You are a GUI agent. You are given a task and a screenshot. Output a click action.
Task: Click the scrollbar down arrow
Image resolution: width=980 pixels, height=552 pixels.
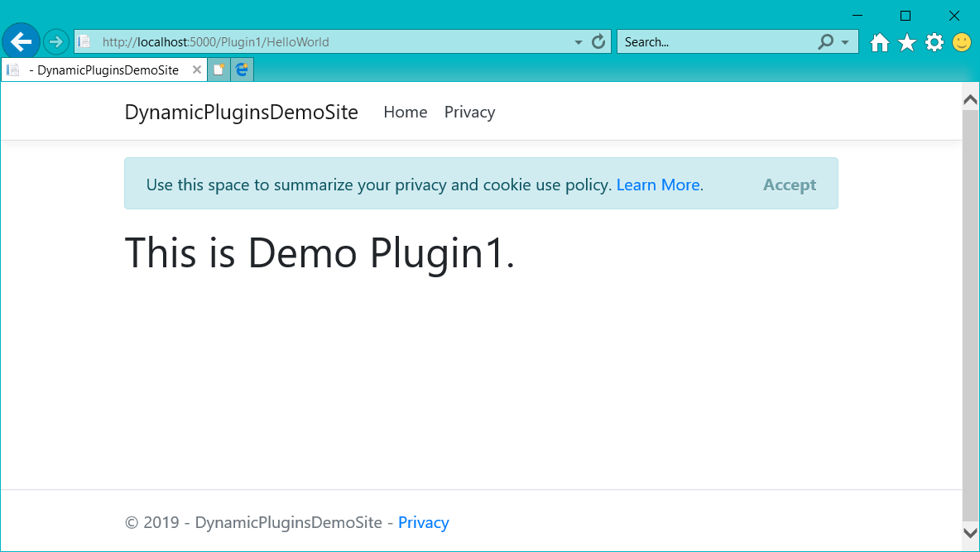point(970,533)
